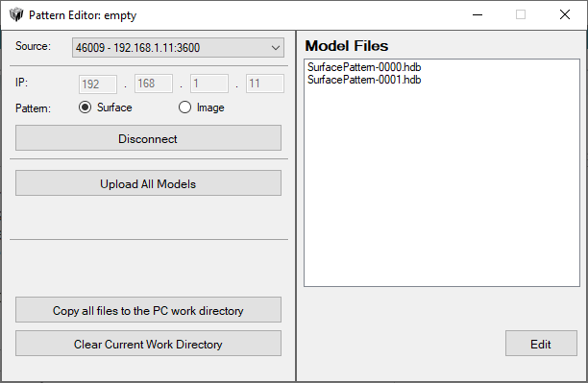Close the Pattern Editor window
588x383 pixels.
(x=565, y=15)
